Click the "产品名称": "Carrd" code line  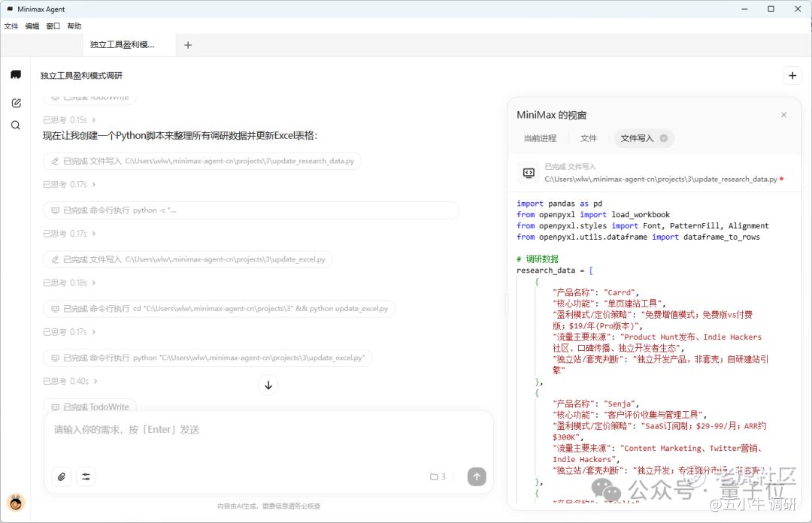595,292
